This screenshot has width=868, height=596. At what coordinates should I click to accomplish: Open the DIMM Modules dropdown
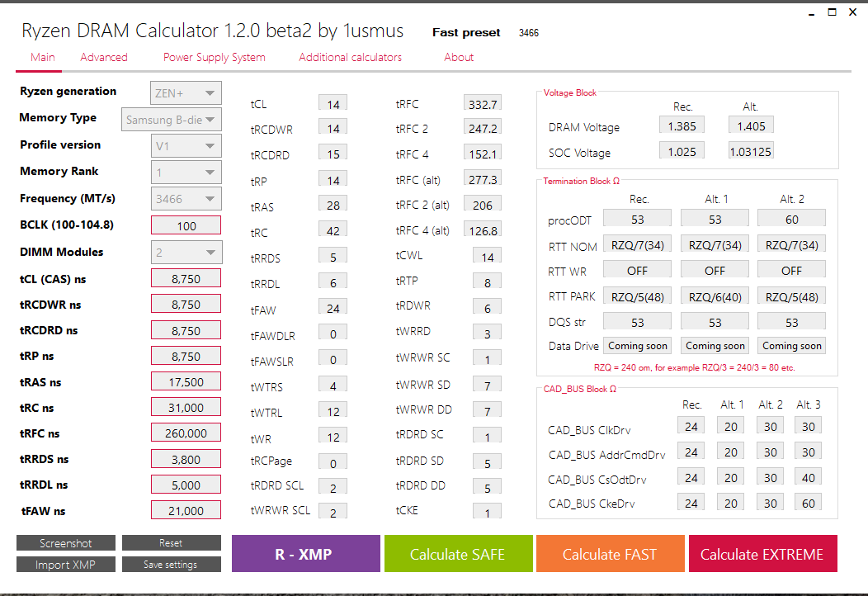click(186, 253)
